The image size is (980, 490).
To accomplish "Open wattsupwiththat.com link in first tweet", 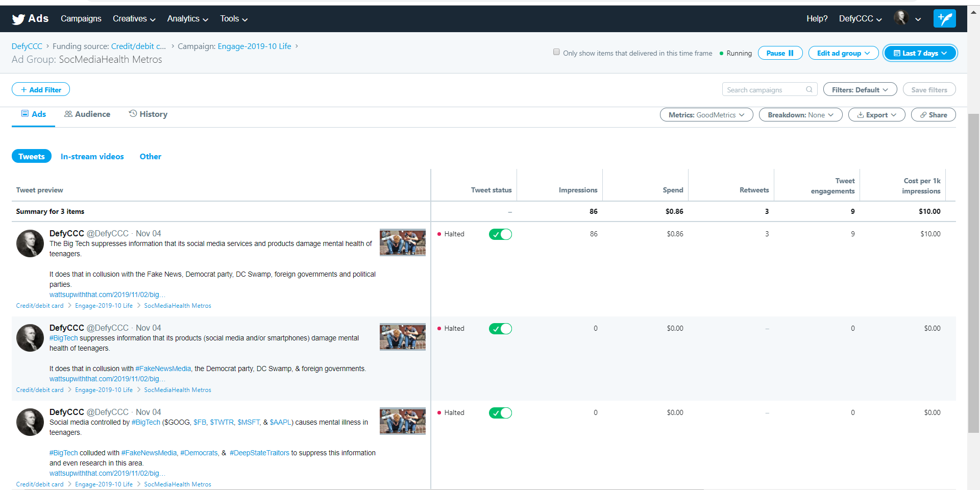I will point(107,295).
